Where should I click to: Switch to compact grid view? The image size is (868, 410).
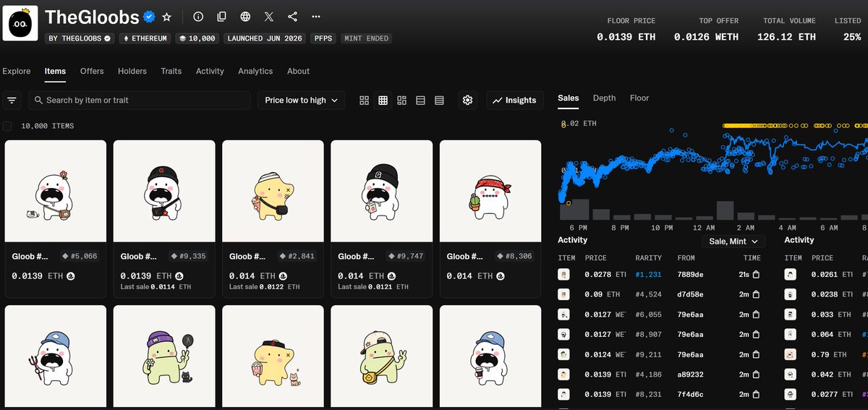click(x=383, y=101)
